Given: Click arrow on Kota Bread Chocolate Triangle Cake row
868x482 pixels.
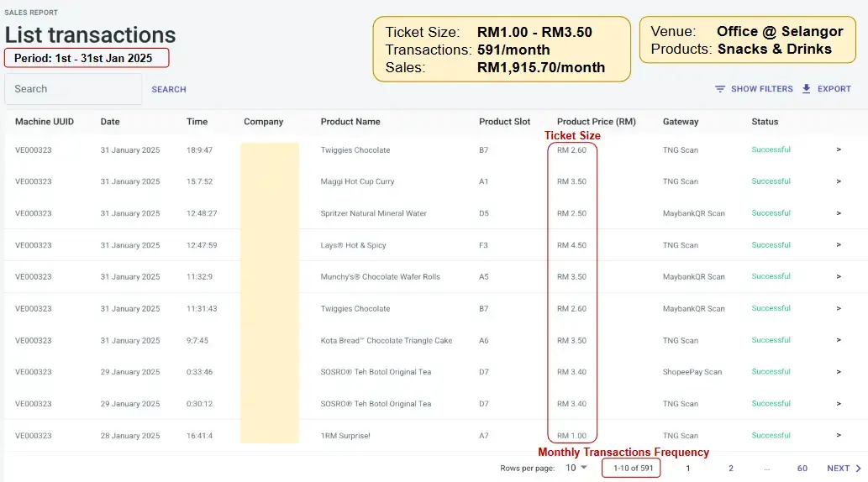Looking at the screenshot, I should [x=839, y=341].
